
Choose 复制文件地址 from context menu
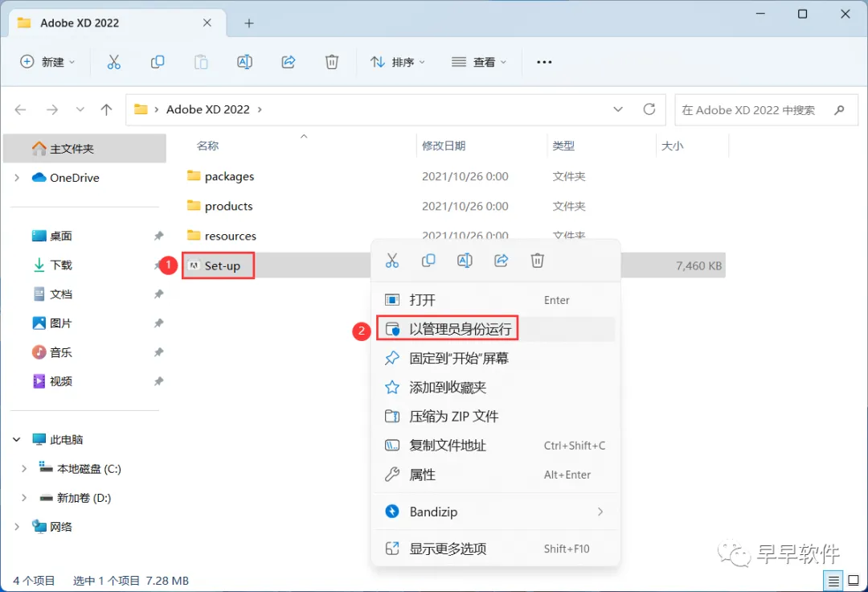(495, 446)
